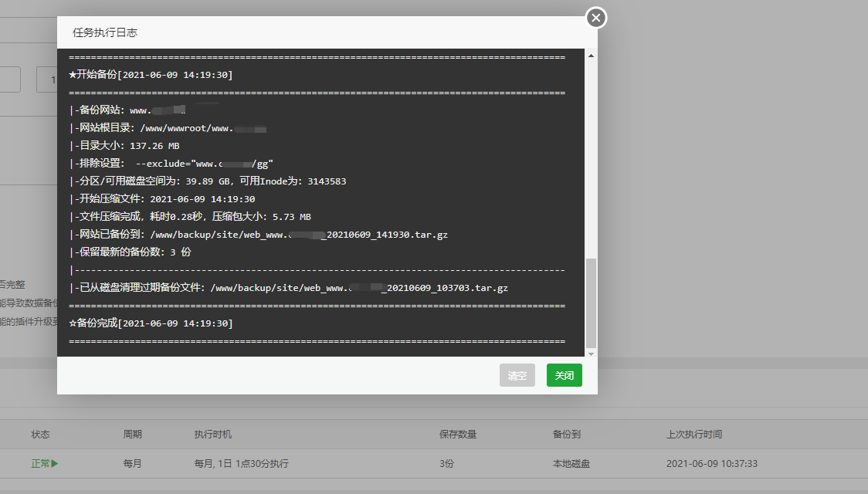This screenshot has width=868, height=494.
Task: Click the 周期 column header
Action: (x=132, y=435)
